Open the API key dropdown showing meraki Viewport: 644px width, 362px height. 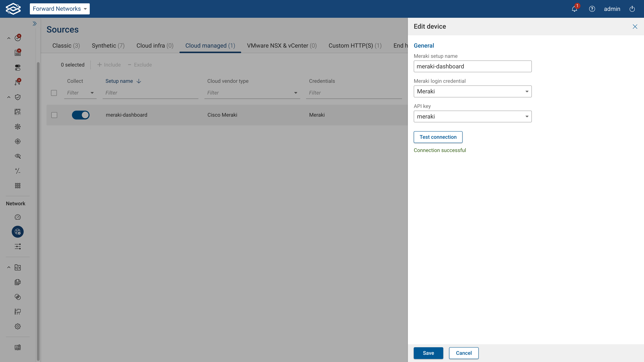coord(526,116)
